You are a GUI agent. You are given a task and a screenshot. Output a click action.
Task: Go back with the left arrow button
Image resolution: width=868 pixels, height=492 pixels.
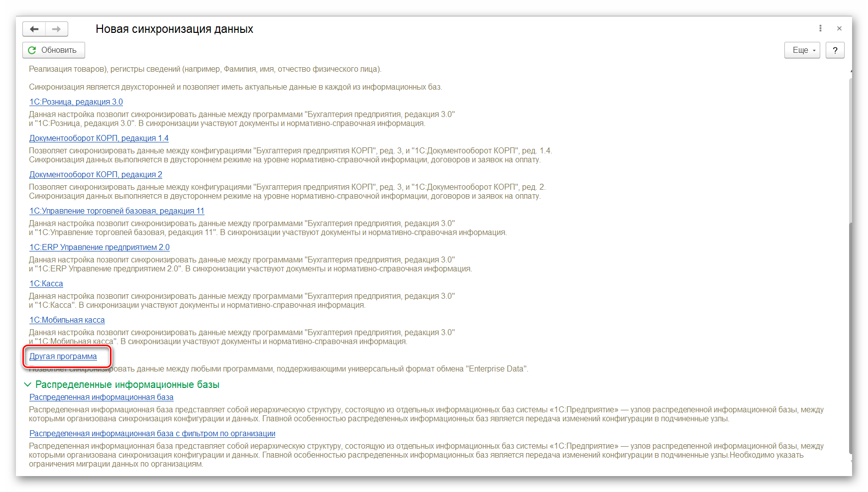tap(34, 29)
